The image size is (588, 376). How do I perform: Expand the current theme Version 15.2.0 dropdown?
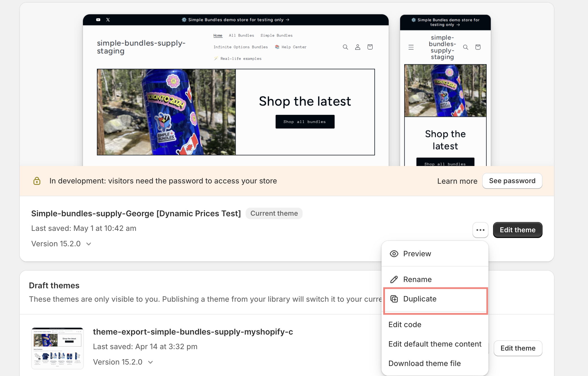61,244
